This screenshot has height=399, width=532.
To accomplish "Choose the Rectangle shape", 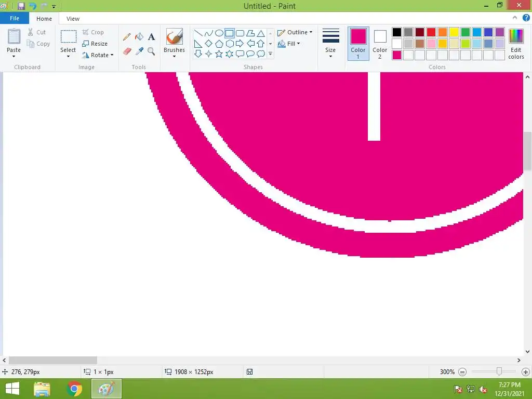I will click(229, 33).
